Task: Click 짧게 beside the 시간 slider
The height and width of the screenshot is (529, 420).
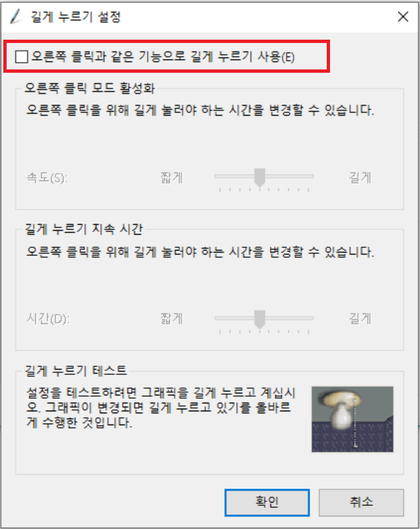Action: (x=171, y=319)
